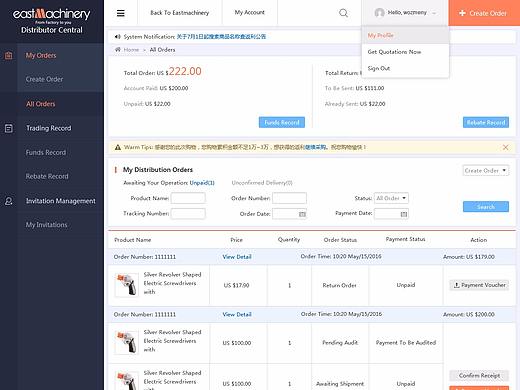Click the screwdriver thumbnail of Return Order row
The image size is (520, 390).
coord(127,285)
